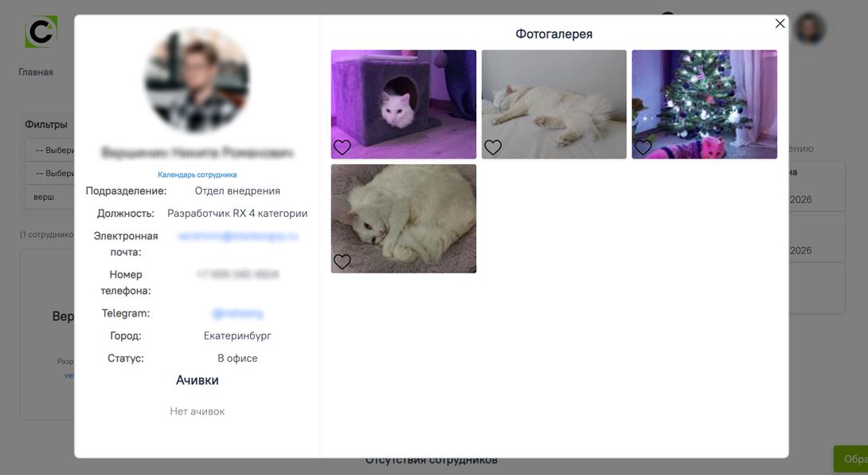868x475 pixels.
Task: Close the employee profile dialog
Action: click(780, 24)
